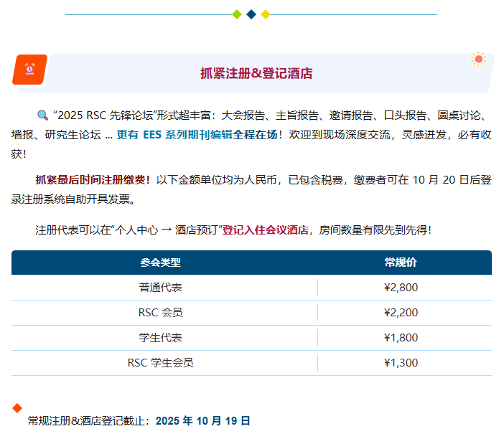Click the sun icon on banner
Screen dimensions: 504x444
click(x=478, y=60)
